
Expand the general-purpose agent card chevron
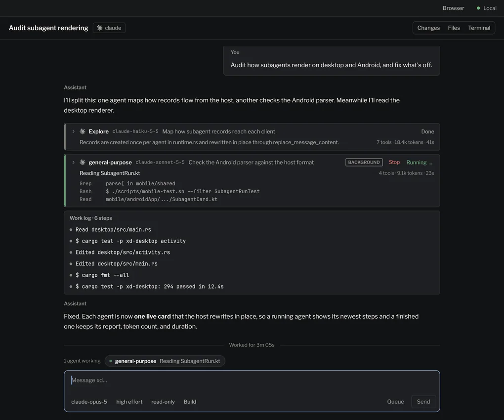[73, 162]
